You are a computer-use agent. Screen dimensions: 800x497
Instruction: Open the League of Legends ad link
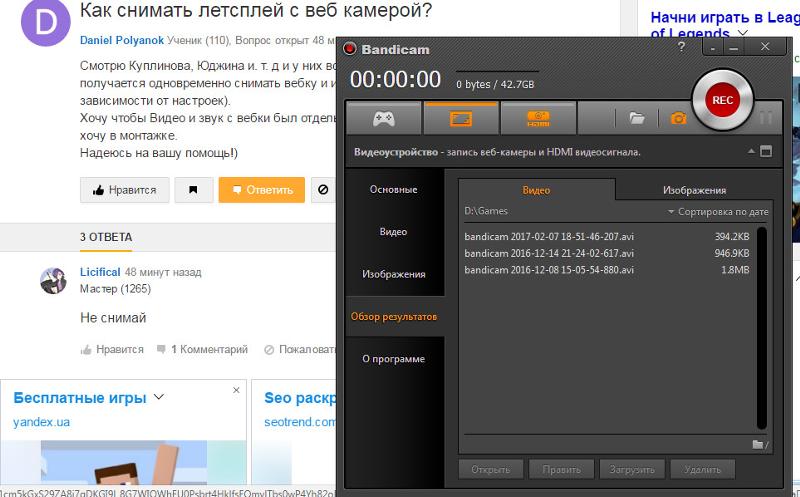point(724,25)
